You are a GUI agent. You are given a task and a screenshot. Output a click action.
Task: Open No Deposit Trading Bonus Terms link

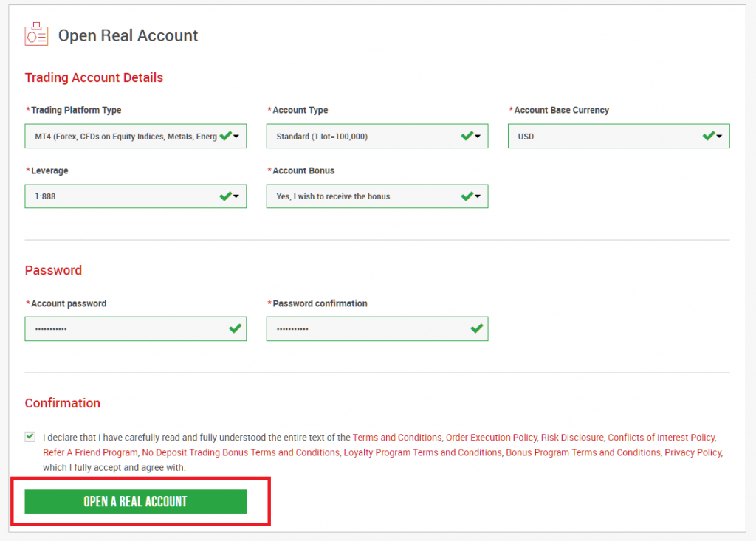(240, 452)
